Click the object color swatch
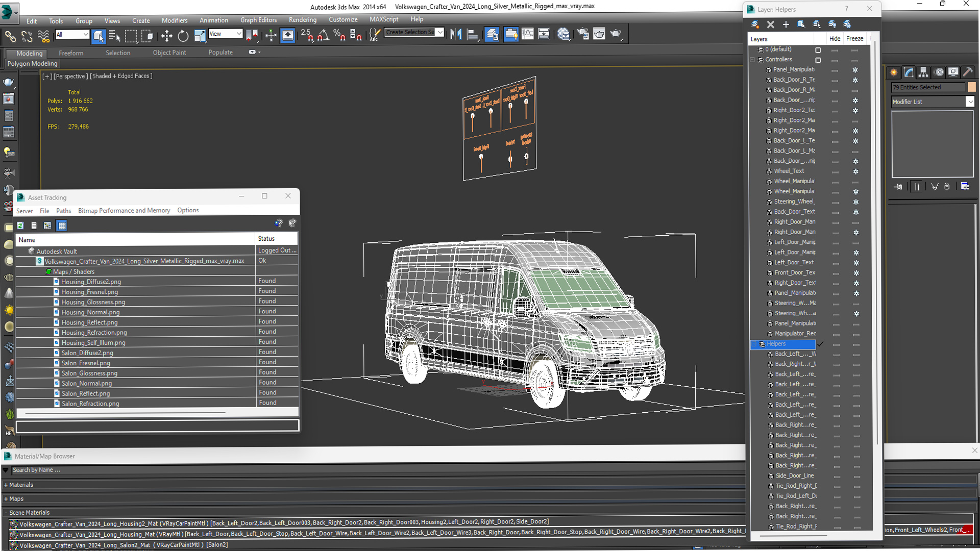980x551 pixels. 971,87
